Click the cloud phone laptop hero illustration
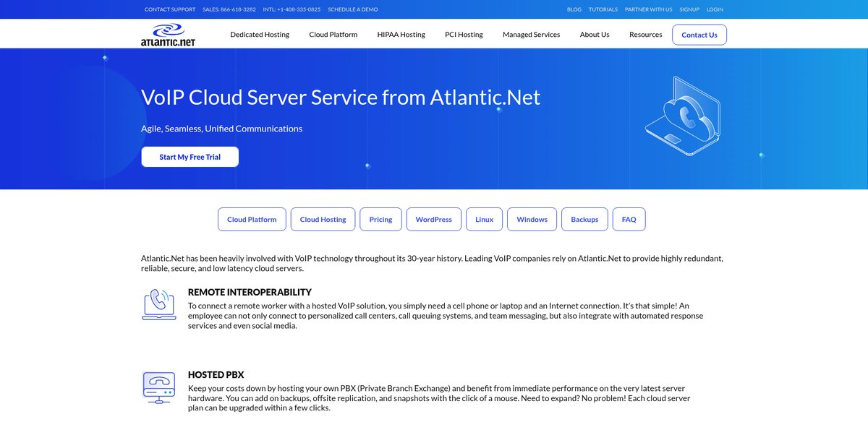Screen dimensions: 868x448 pyautogui.click(x=682, y=118)
